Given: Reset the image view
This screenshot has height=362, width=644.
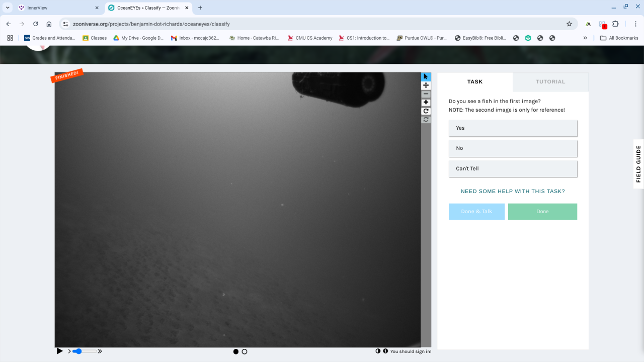Looking at the screenshot, I should [426, 120].
